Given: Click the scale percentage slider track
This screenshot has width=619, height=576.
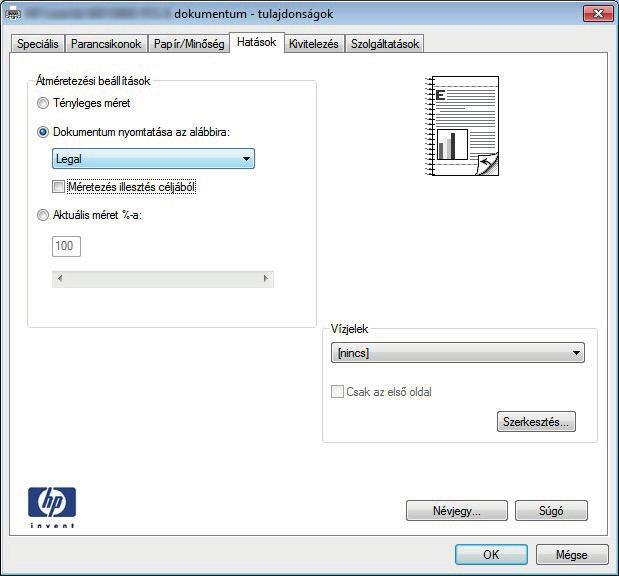Looking at the screenshot, I should click(x=163, y=279).
